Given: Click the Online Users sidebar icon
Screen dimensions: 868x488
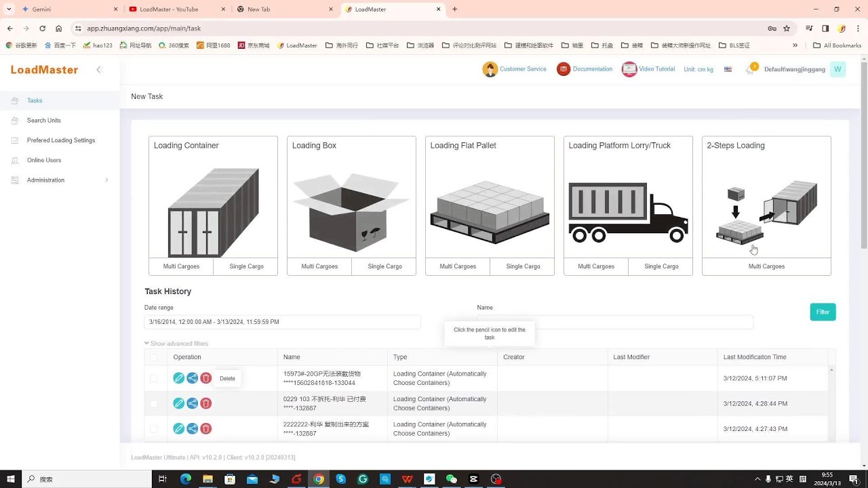Looking at the screenshot, I should click(x=15, y=161).
